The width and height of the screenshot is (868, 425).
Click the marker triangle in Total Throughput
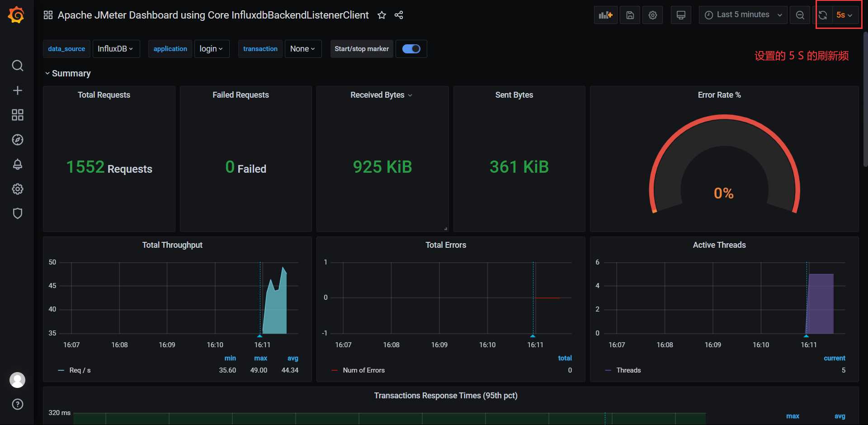coord(260,336)
